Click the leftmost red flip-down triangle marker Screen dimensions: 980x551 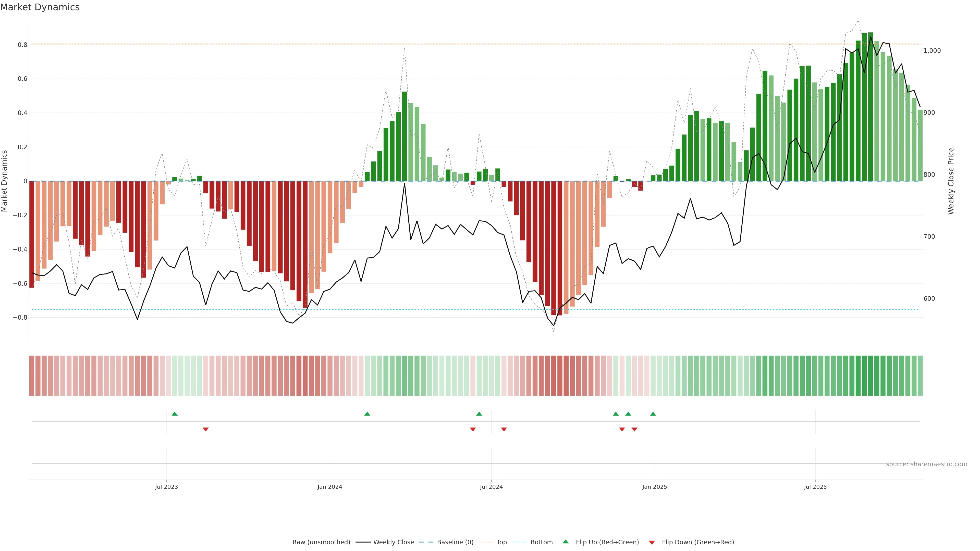coord(206,429)
